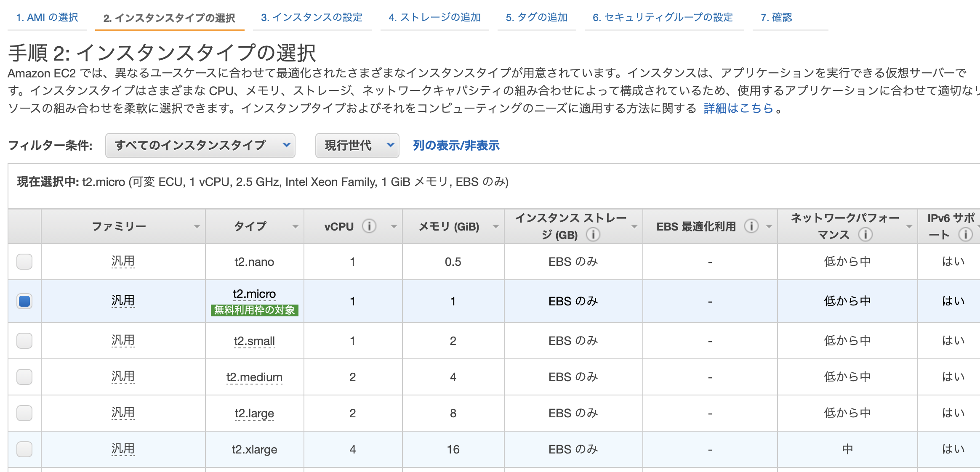Go to 4. ストレージの追加 tab
The height and width of the screenshot is (472, 980).
[x=434, y=18]
